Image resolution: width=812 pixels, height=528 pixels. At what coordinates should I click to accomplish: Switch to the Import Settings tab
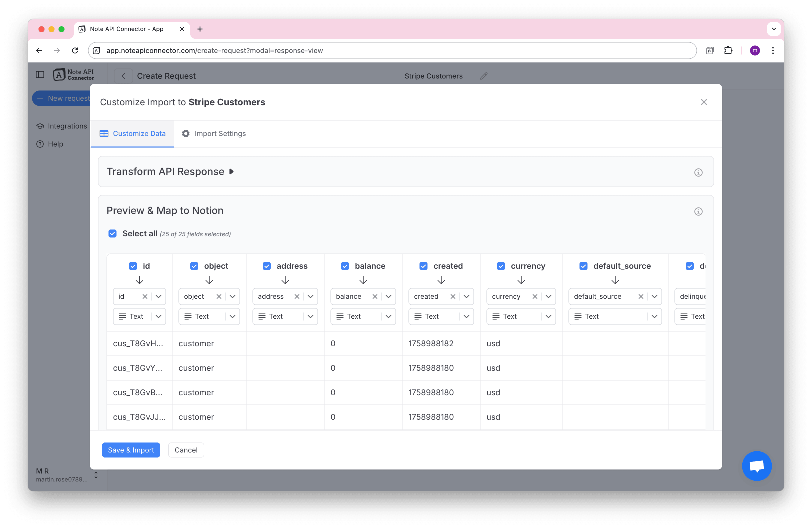click(214, 134)
